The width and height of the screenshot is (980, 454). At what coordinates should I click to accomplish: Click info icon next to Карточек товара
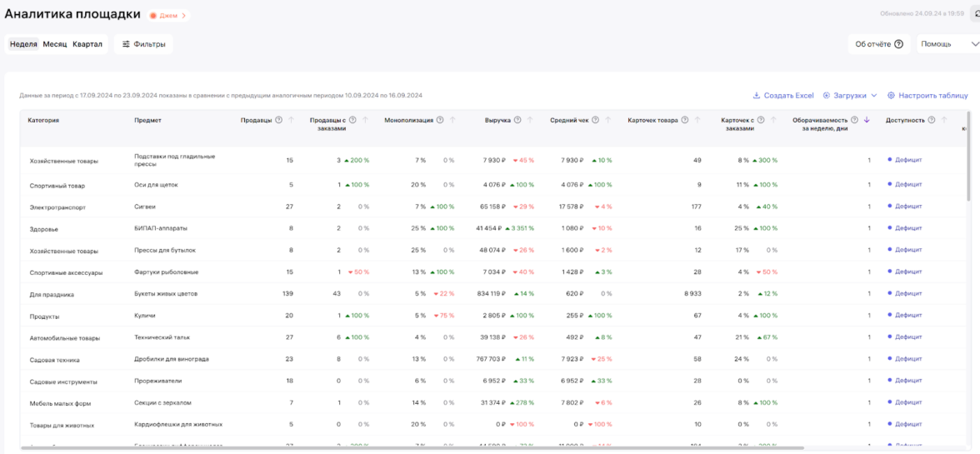(x=685, y=121)
